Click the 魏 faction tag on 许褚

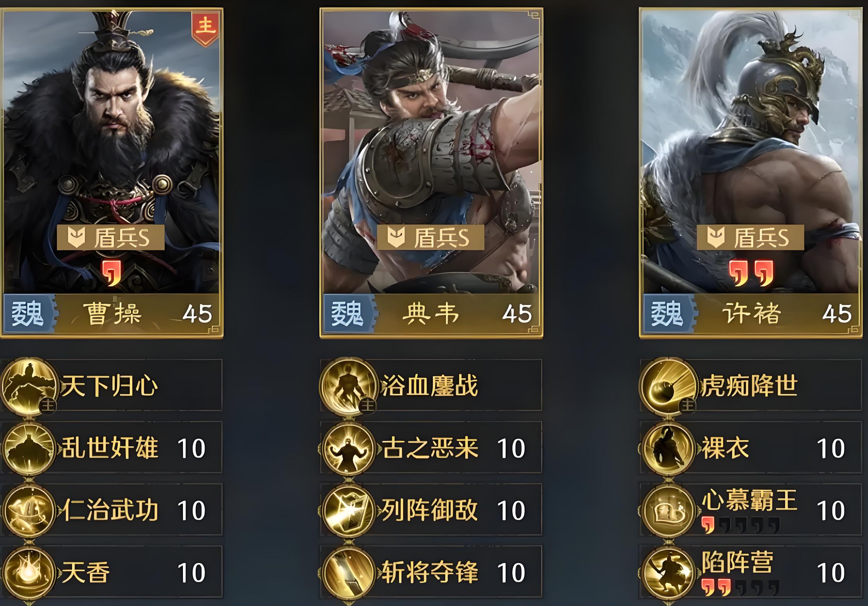[667, 313]
